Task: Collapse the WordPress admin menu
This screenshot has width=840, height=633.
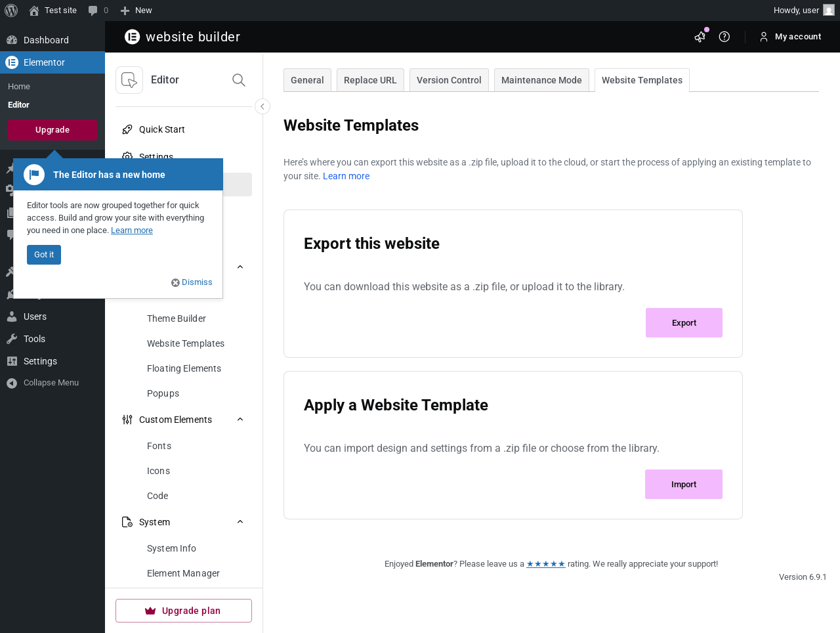Action: 43,383
